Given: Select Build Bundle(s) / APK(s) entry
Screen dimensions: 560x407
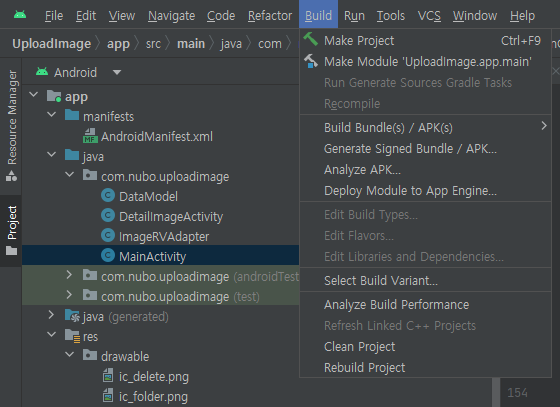Looking at the screenshot, I should click(x=425, y=127).
